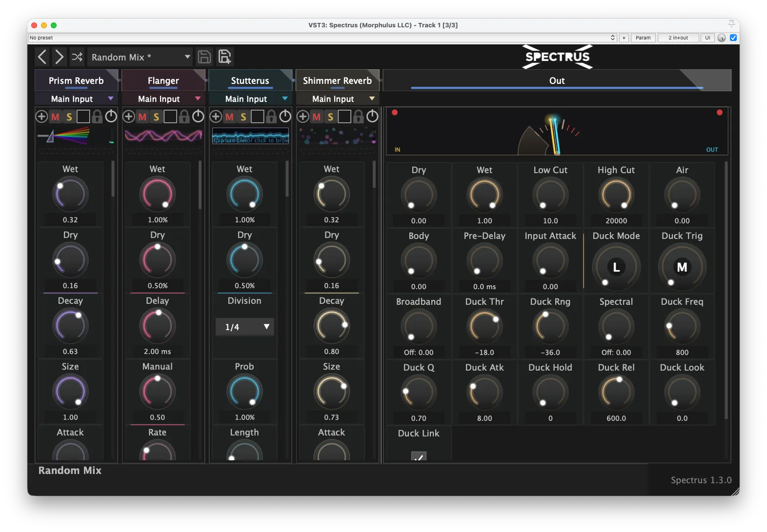Toggle power on Flanger module

coord(198,116)
